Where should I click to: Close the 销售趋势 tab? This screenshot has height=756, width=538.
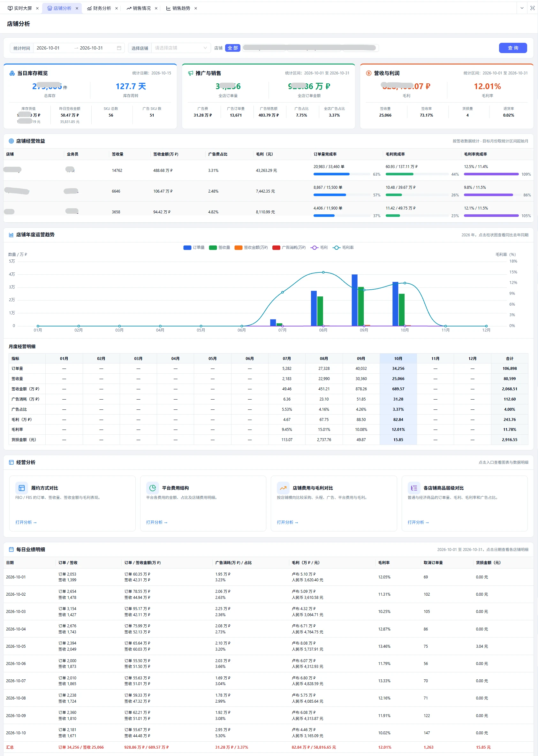pyautogui.click(x=196, y=8)
